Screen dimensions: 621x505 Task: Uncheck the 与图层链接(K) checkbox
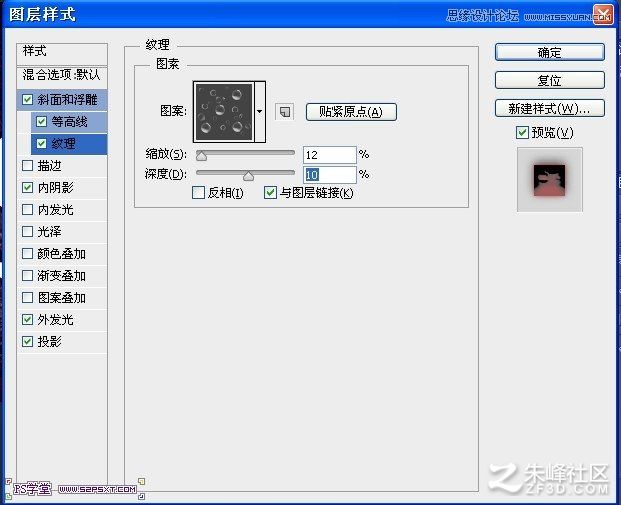coord(270,193)
